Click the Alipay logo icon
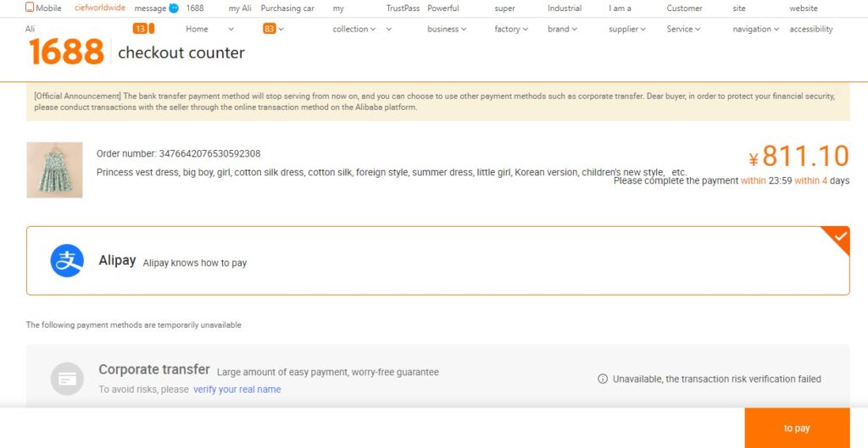Image resolution: width=868 pixels, height=448 pixels. tap(67, 261)
